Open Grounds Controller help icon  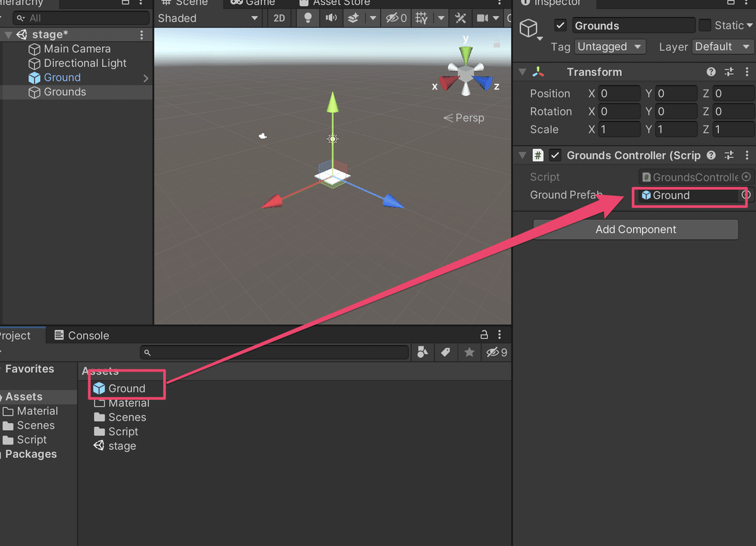pyautogui.click(x=711, y=155)
